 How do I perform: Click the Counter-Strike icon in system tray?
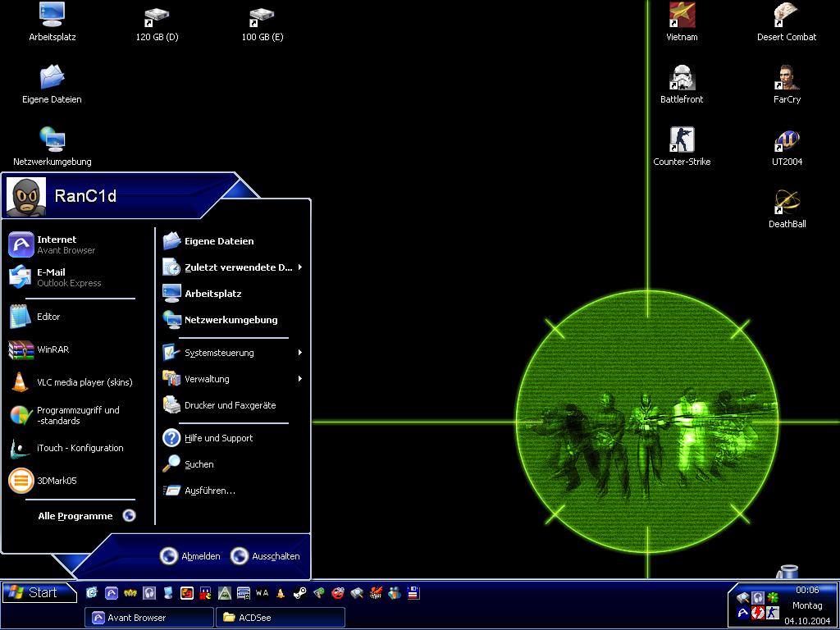[x=773, y=612]
